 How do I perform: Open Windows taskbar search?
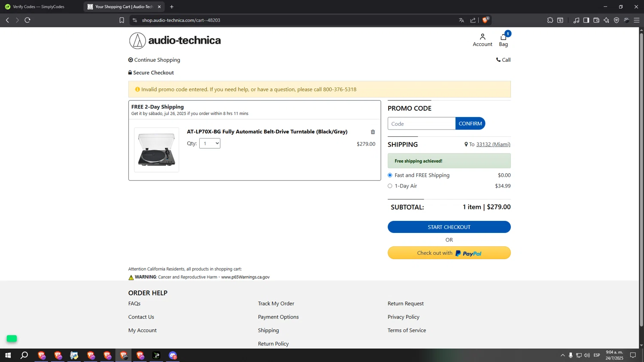tap(24, 355)
